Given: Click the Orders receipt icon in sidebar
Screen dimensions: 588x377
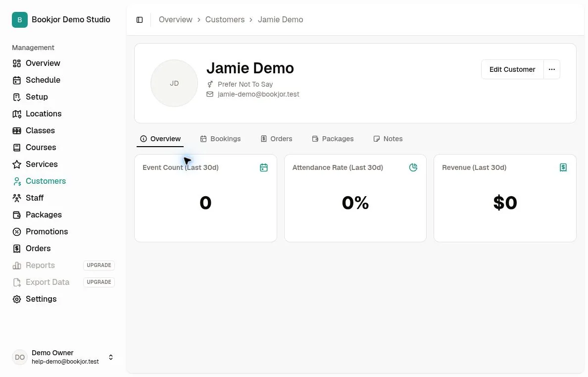Looking at the screenshot, I should tap(16, 249).
